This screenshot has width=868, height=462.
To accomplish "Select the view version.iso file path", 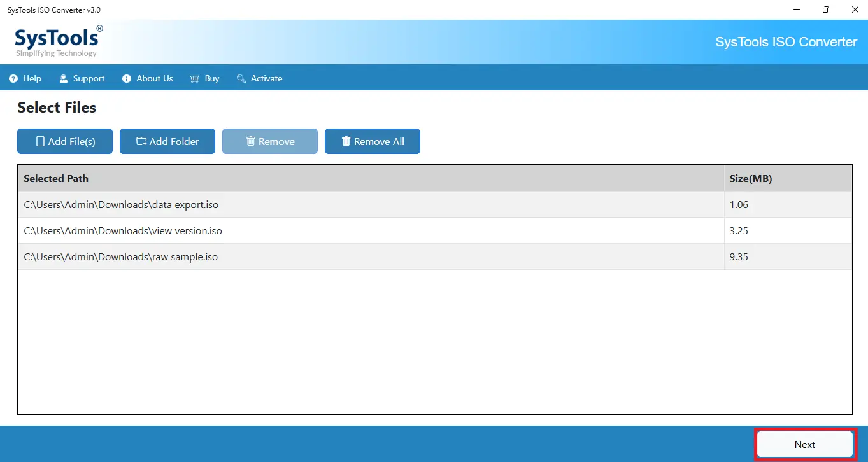I will tap(123, 231).
